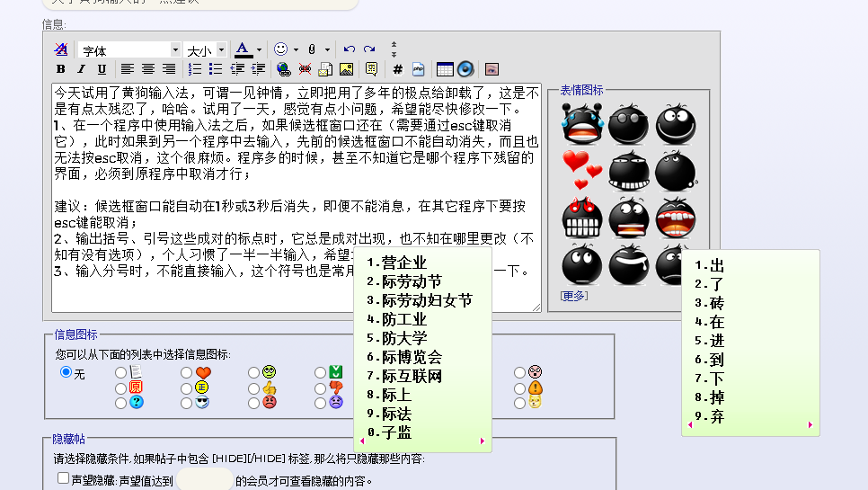The image size is (868, 490).
Task: Choose the red heart post icon radio
Action: pos(186,372)
